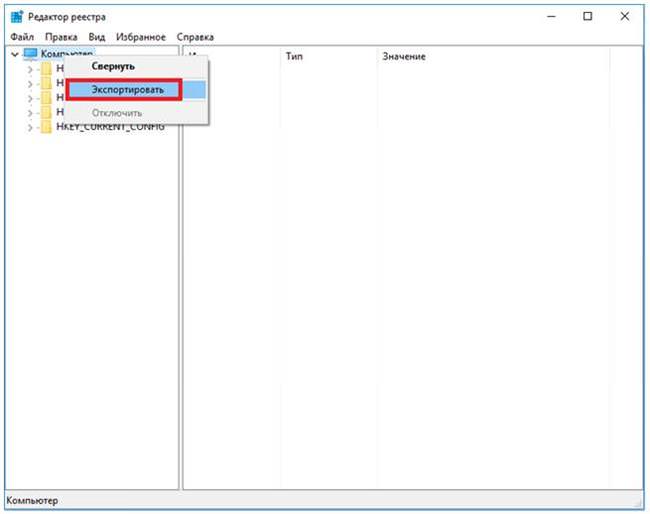Click the Значение column header
Viewport: 650px width, 514px height.
pos(404,56)
